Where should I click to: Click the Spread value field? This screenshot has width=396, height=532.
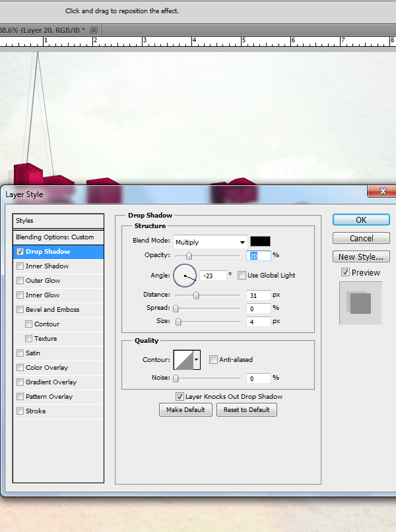click(x=259, y=309)
